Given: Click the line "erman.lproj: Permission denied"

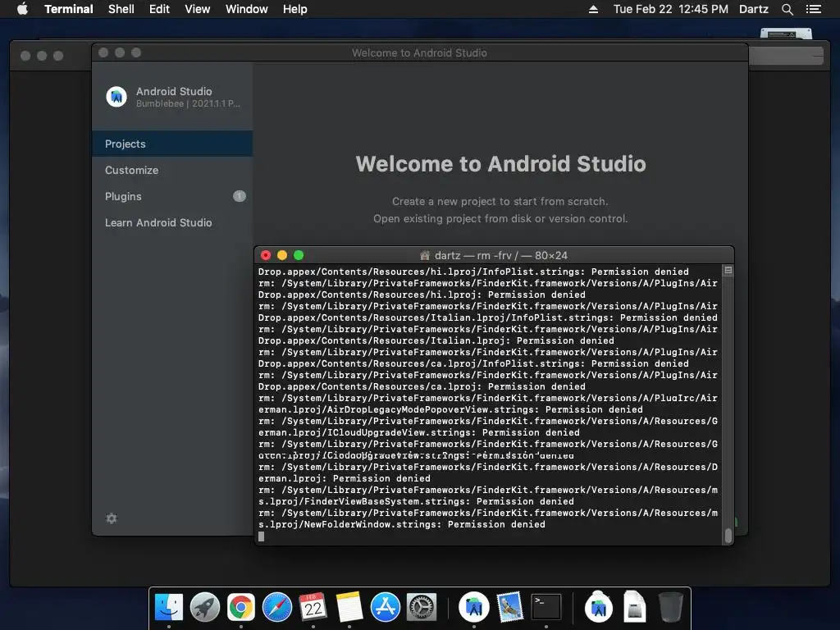Looking at the screenshot, I should [344, 478].
